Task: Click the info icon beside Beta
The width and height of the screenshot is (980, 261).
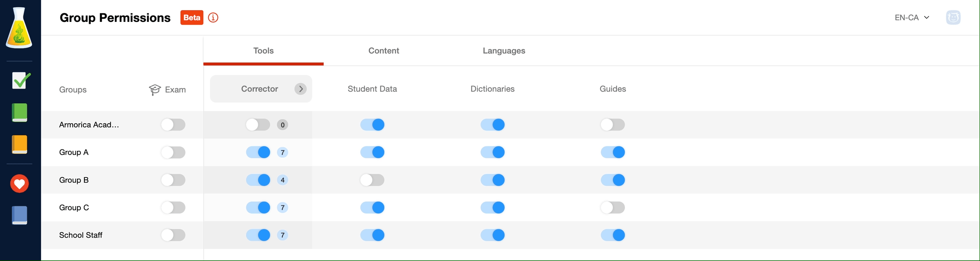Action: [x=213, y=18]
